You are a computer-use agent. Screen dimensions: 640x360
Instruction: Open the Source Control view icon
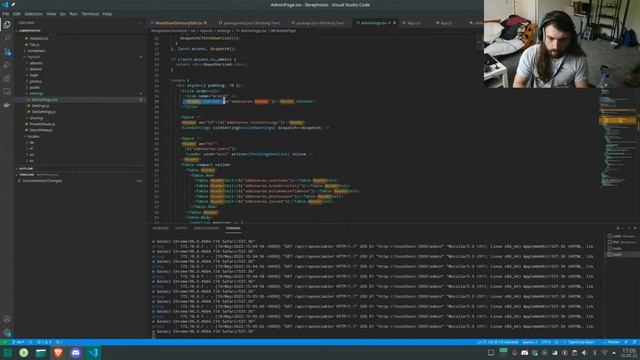pos(7,52)
